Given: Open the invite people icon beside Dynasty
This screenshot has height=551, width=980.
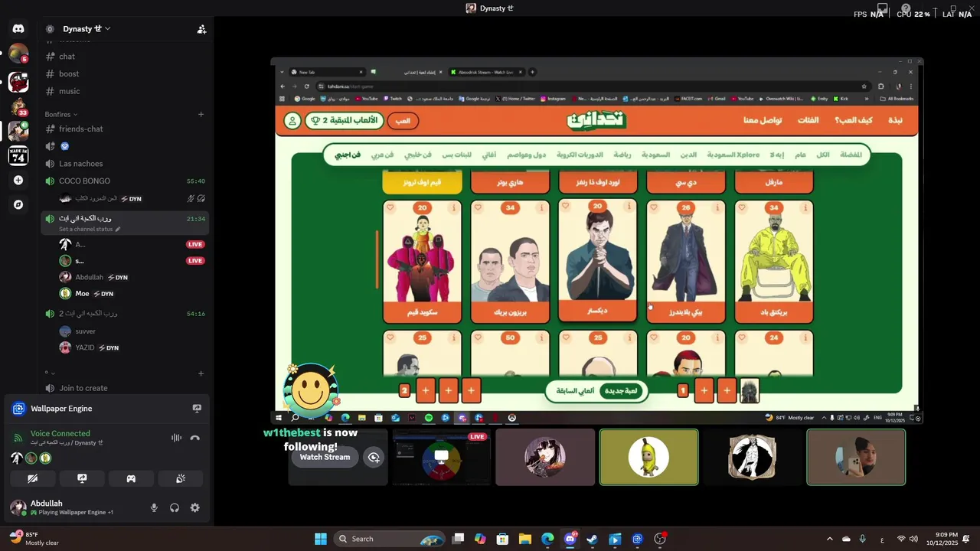Looking at the screenshot, I should click(x=201, y=29).
